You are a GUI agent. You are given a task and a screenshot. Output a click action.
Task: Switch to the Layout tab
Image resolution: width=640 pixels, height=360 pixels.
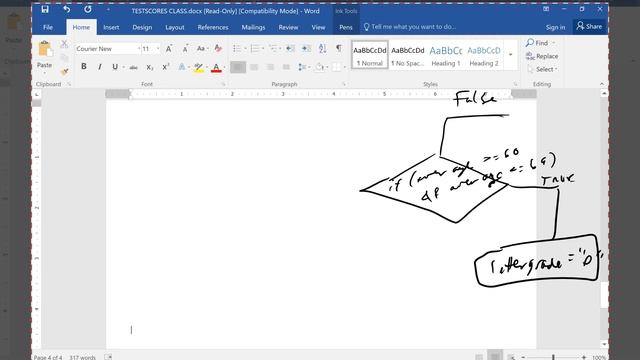point(175,27)
